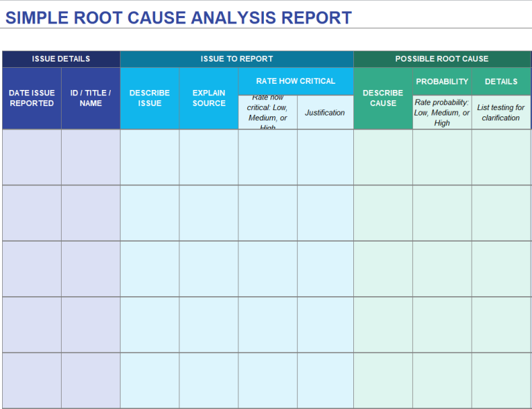Select the ISSUE DETAILS header cell
The image size is (532, 409).
tap(61, 59)
